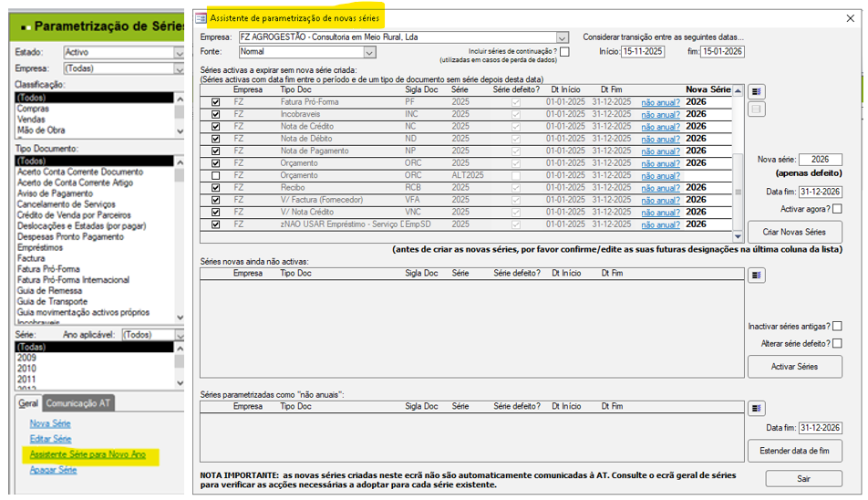Click the wizard window title bar icon

pos(201,17)
